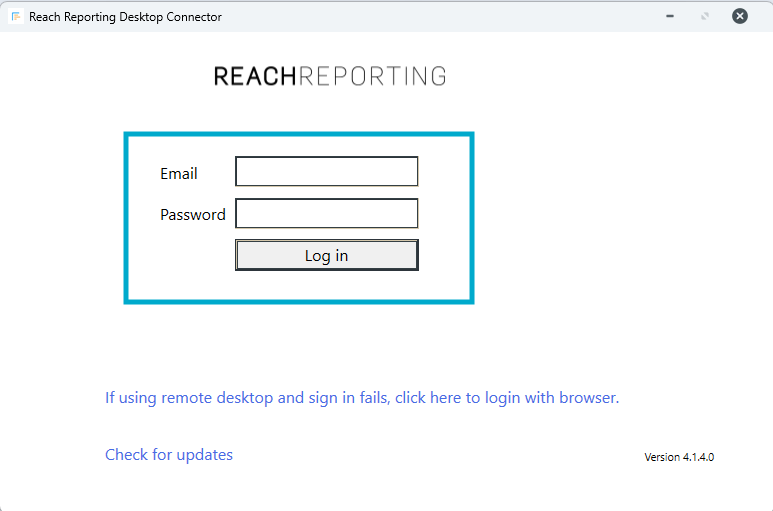Close the Desktop Connector window

(x=739, y=16)
